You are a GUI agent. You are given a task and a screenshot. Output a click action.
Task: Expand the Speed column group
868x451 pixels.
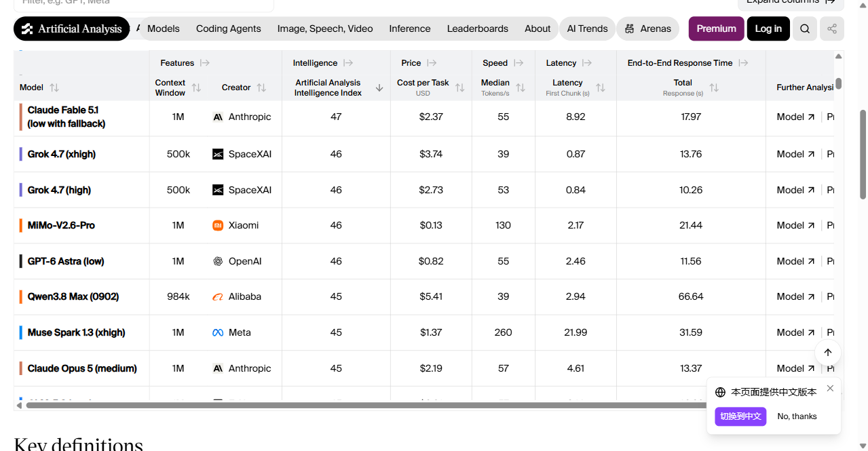click(518, 63)
